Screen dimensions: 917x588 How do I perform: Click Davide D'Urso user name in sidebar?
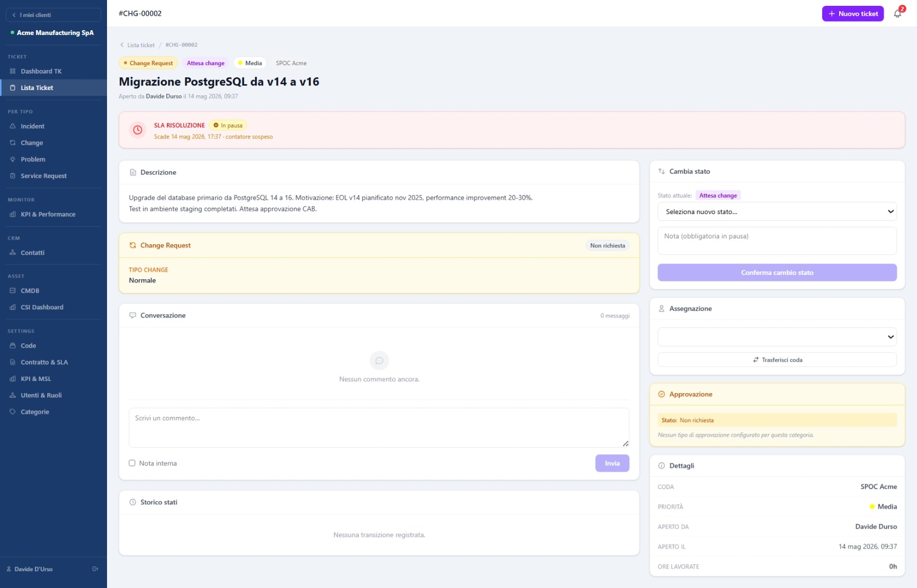[x=33, y=569]
